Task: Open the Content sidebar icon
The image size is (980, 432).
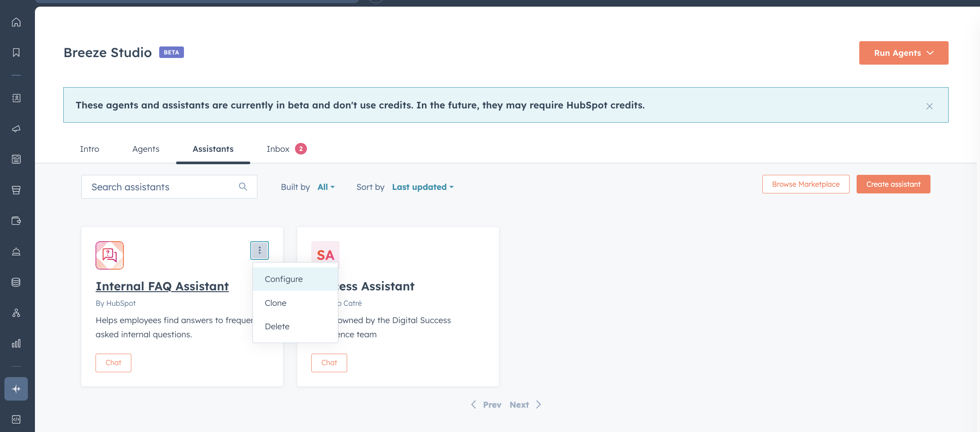Action: pos(16,159)
